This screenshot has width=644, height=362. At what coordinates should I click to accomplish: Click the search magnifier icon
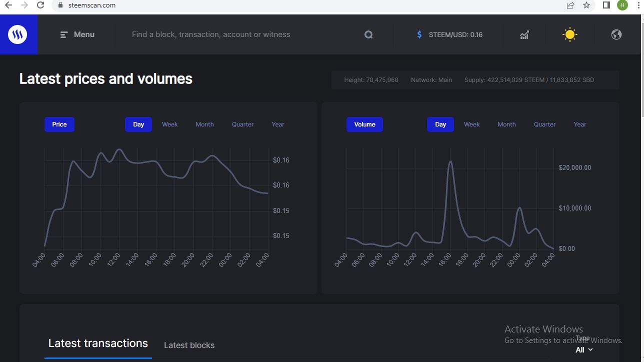pyautogui.click(x=368, y=34)
